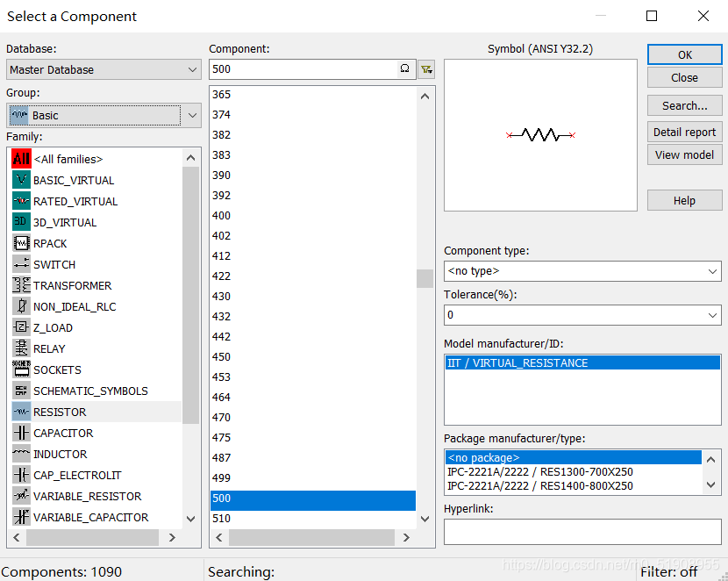Select component value 400
Screen dimensions: 728x581
coord(313,216)
